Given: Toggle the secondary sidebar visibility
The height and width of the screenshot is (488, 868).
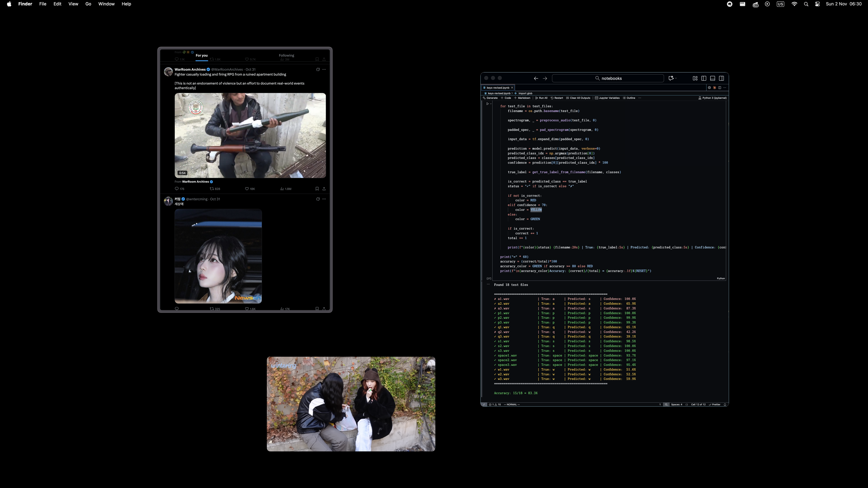Looking at the screenshot, I should (x=721, y=78).
